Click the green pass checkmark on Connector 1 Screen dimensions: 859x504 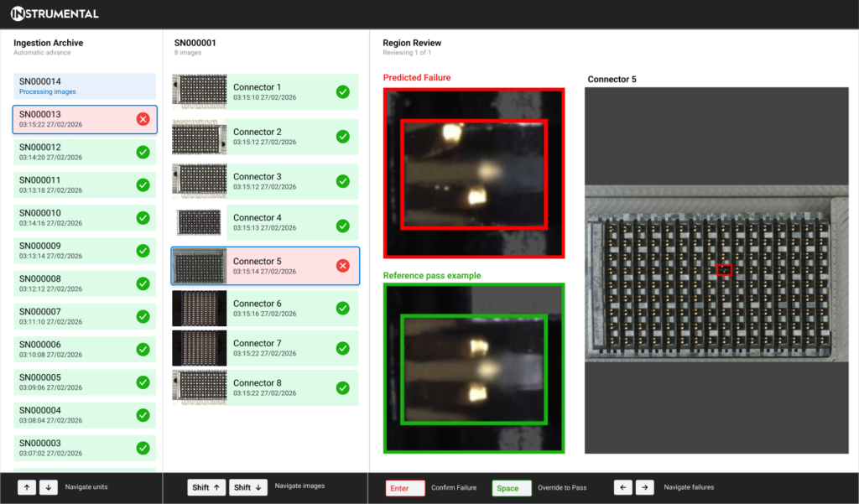tap(342, 91)
